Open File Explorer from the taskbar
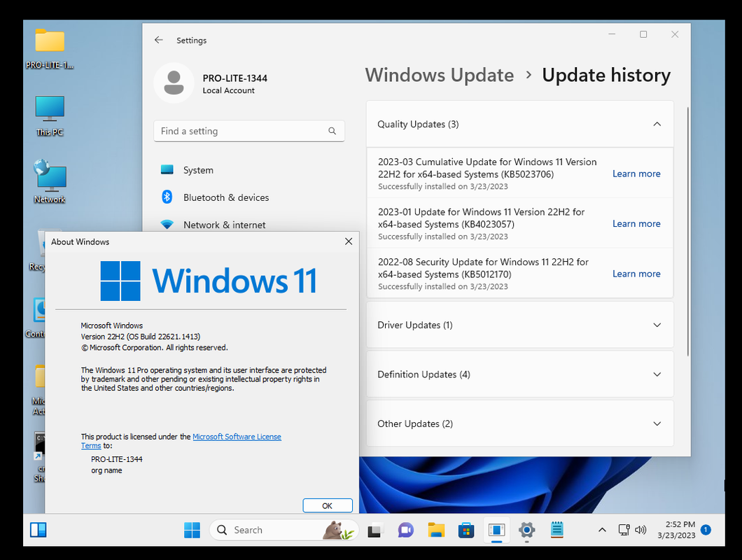The width and height of the screenshot is (742, 560). coord(436,530)
